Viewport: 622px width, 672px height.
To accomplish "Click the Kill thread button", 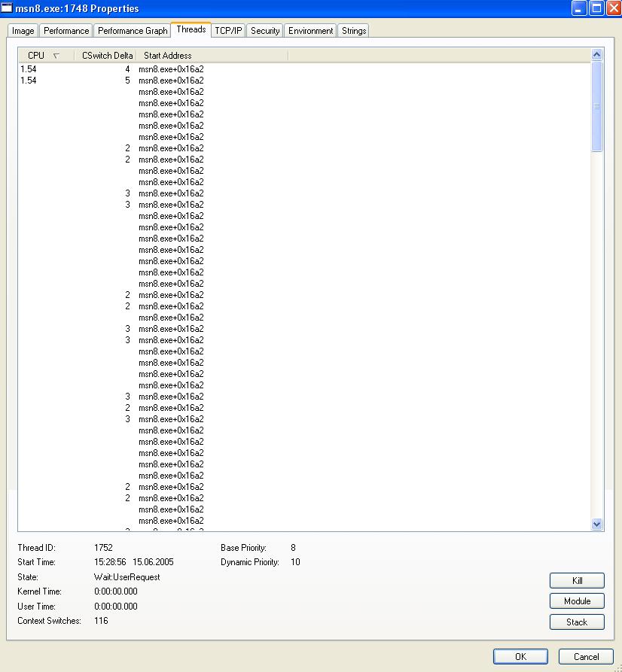I will coord(577,581).
